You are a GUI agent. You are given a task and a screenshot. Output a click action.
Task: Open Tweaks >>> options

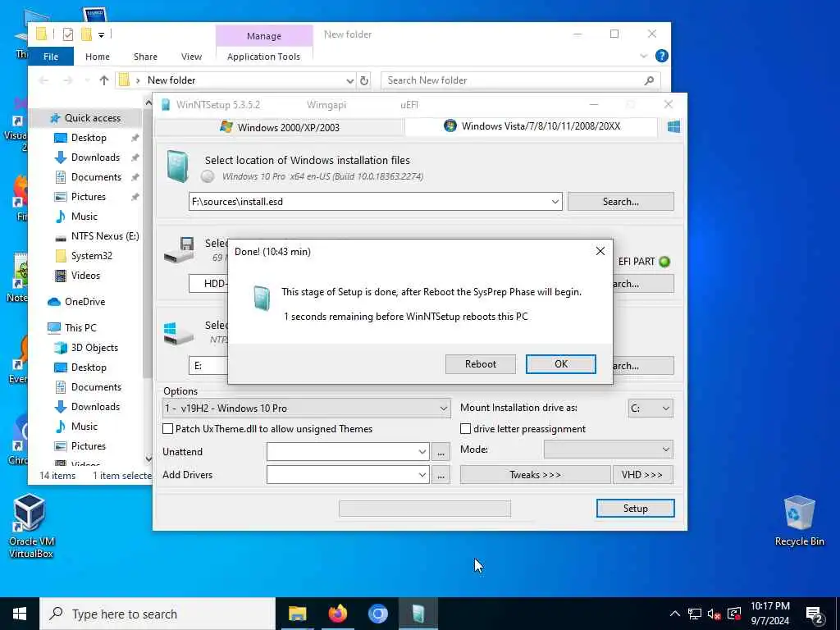(x=535, y=475)
